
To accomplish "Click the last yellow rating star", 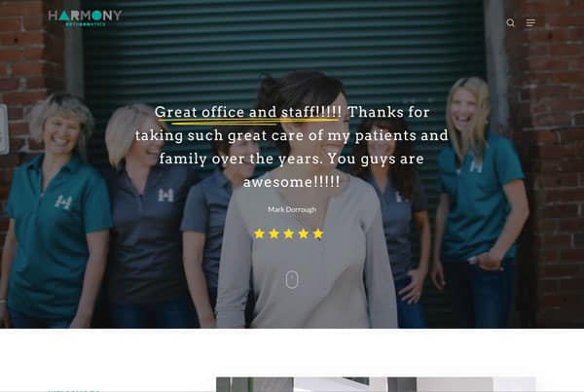I will (x=318, y=233).
